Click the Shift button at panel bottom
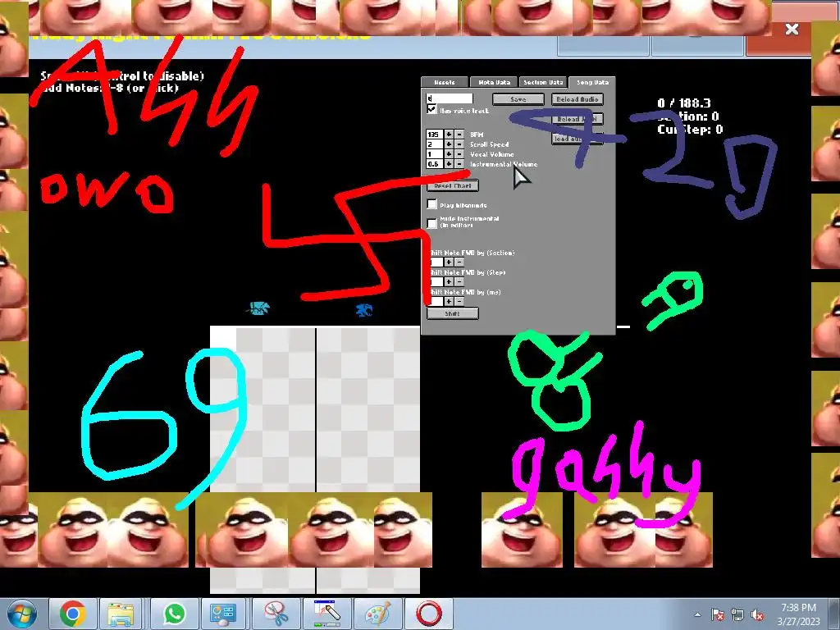This screenshot has width=840, height=630. [x=453, y=313]
